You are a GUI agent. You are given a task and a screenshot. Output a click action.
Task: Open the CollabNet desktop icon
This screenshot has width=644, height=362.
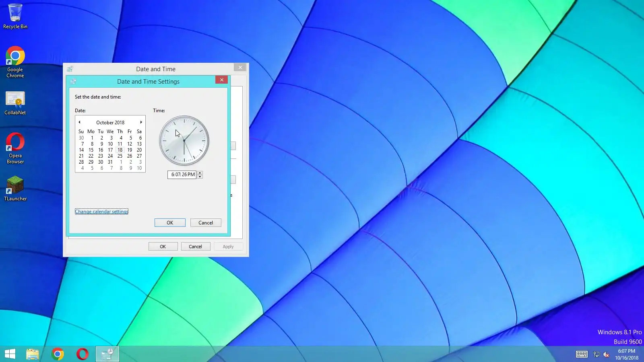pyautogui.click(x=15, y=103)
